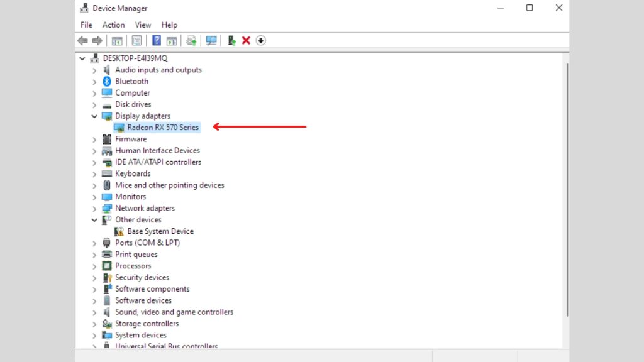Select the Security devices label
This screenshot has height=362, width=644.
142,277
